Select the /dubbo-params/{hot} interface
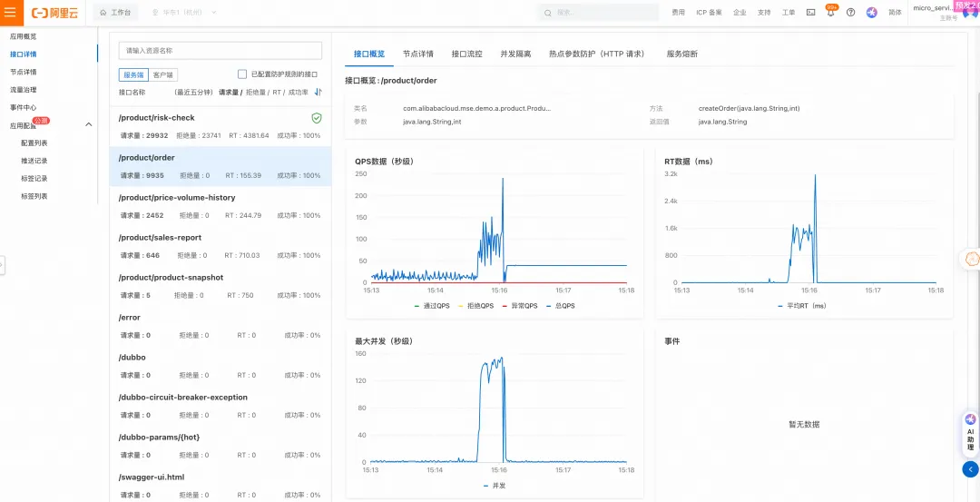 point(220,447)
